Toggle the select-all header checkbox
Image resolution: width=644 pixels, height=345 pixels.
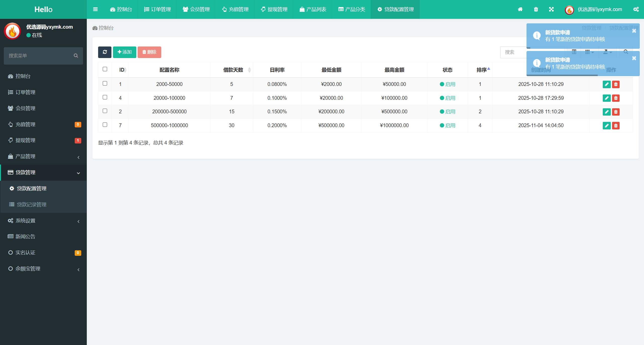click(x=105, y=69)
